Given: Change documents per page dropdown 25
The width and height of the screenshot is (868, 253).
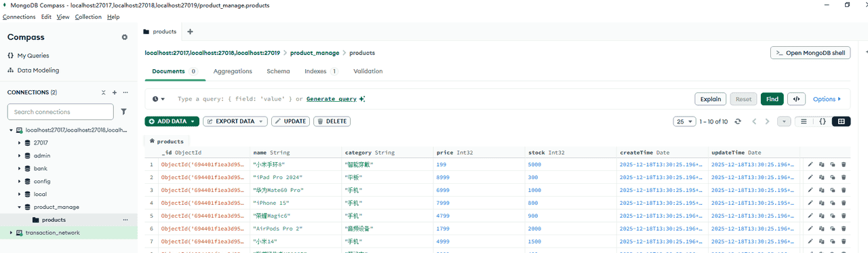Looking at the screenshot, I should point(684,121).
